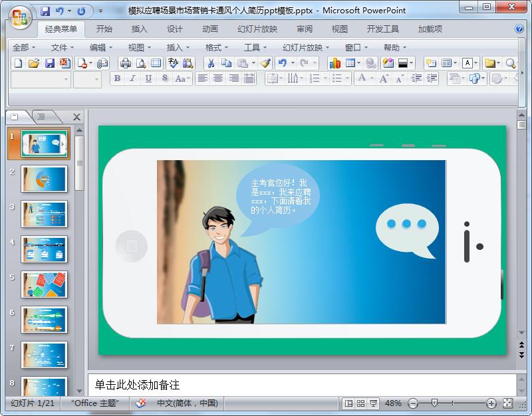Close the slide thumbnail pane
532x416 pixels.
click(x=77, y=117)
